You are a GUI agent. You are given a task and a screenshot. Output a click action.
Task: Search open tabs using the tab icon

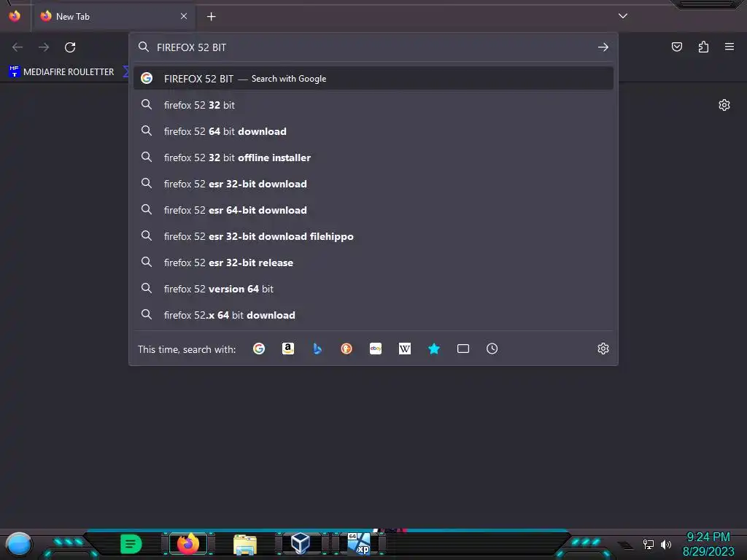(x=463, y=349)
